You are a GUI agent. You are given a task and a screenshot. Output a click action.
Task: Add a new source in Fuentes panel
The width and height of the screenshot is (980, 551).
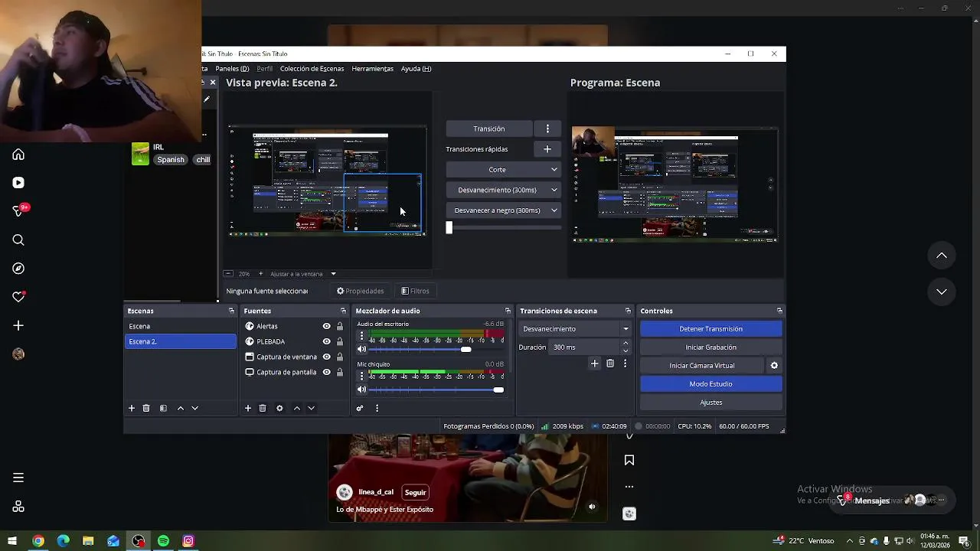point(247,409)
